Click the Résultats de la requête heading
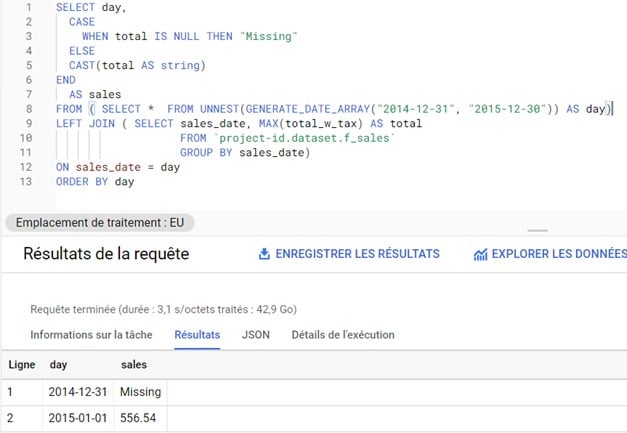The image size is (627, 433). (106, 254)
